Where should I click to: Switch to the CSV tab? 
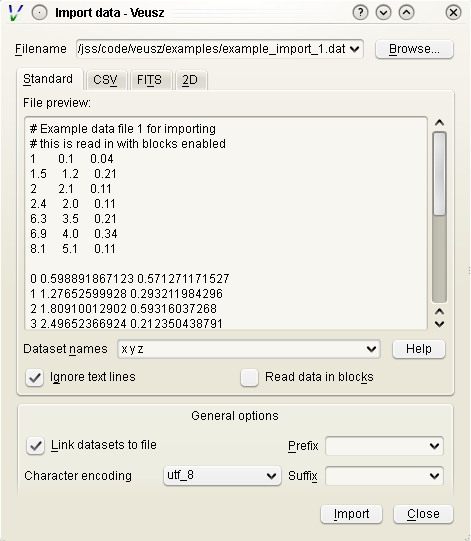click(106, 80)
